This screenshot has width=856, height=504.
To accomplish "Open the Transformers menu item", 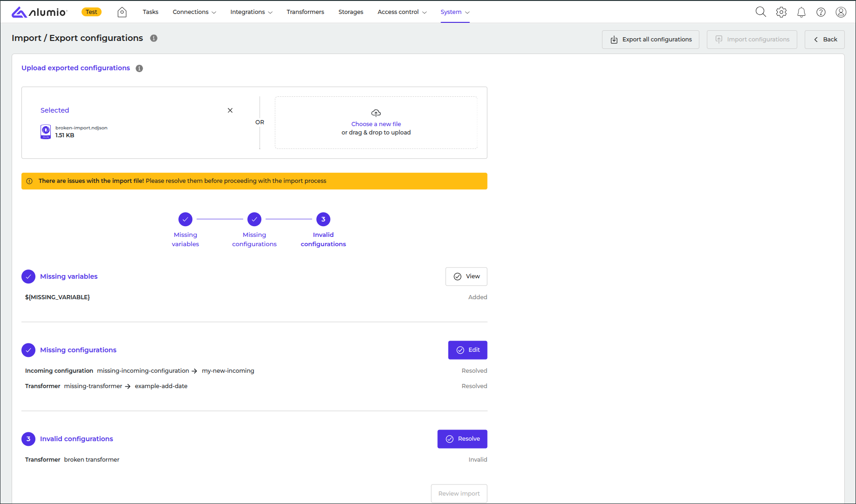I will [x=305, y=12].
